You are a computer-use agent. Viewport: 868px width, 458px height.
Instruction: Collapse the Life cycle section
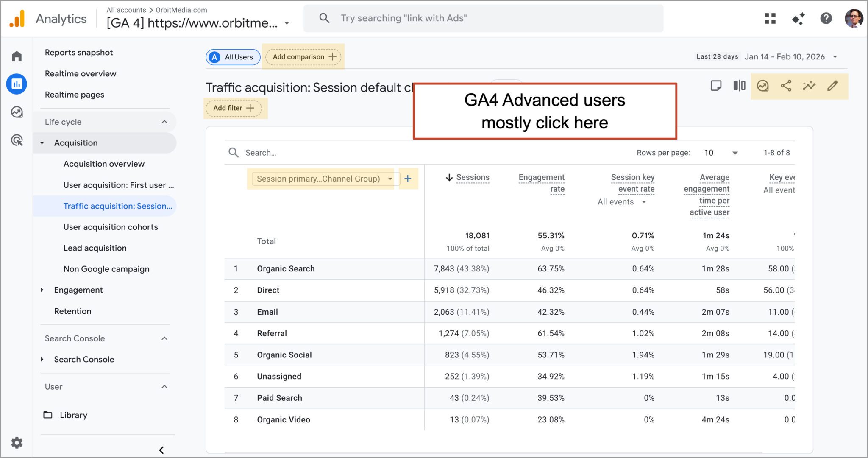click(x=165, y=122)
